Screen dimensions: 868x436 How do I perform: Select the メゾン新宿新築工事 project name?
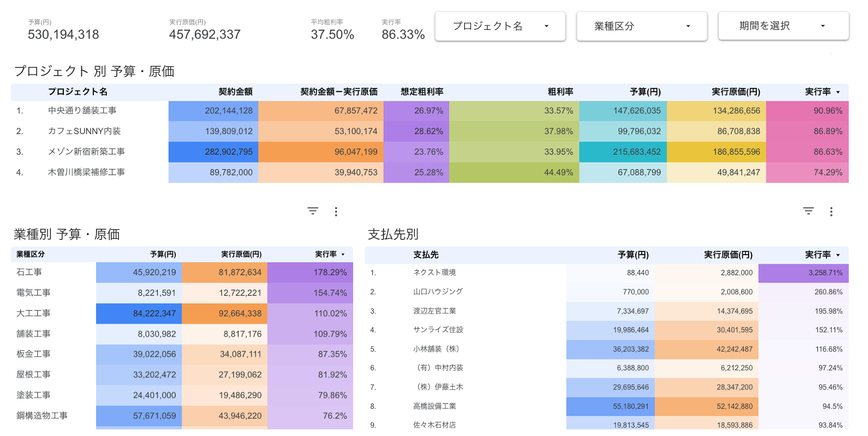tap(86, 152)
